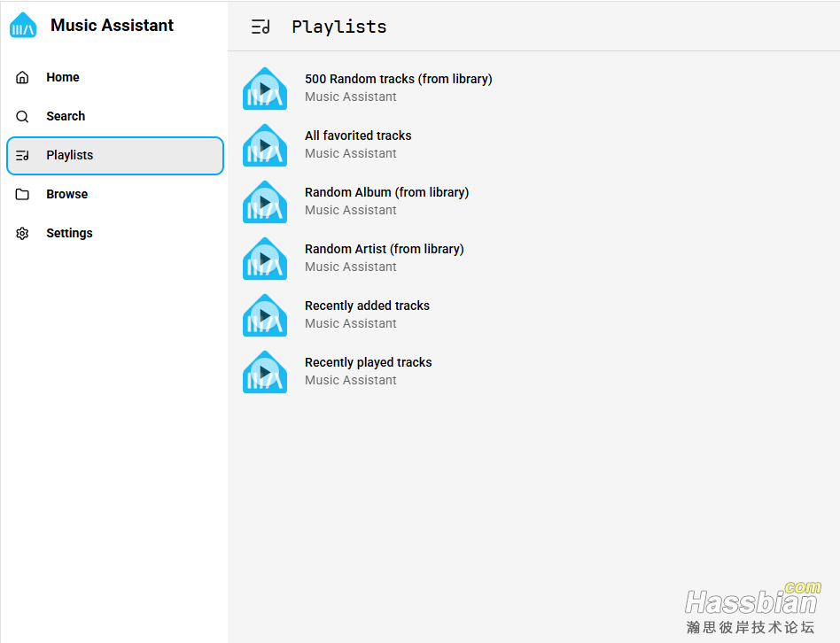Screen dimensions: 840x643
Task: Click the Music Assistant logo icon
Action: pyautogui.click(x=23, y=26)
